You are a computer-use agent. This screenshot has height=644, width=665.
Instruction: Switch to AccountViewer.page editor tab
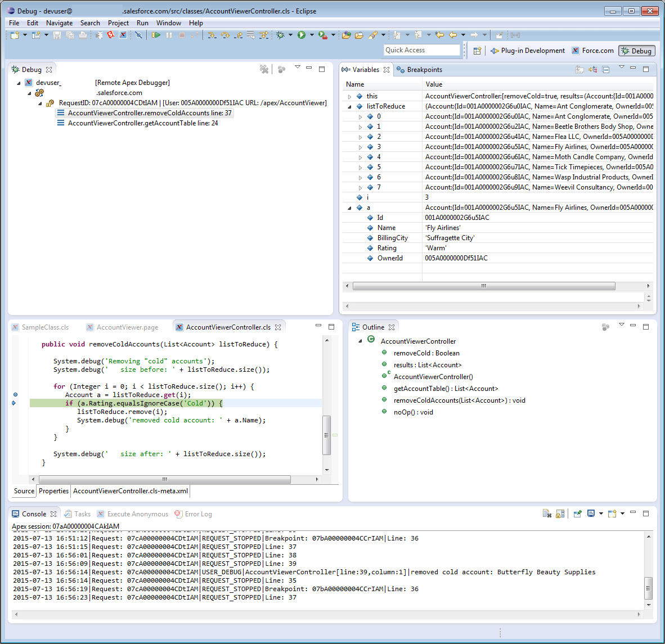[x=123, y=327]
